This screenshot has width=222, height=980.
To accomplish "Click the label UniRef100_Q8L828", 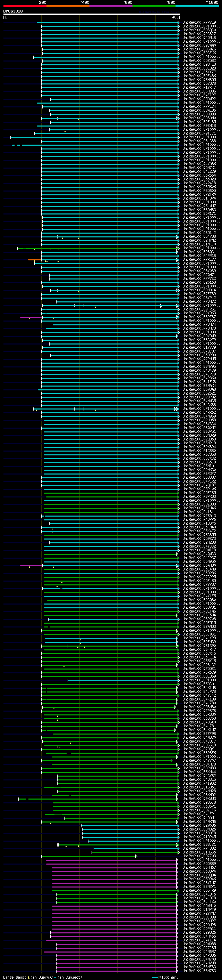I will (x=199, y=68).
